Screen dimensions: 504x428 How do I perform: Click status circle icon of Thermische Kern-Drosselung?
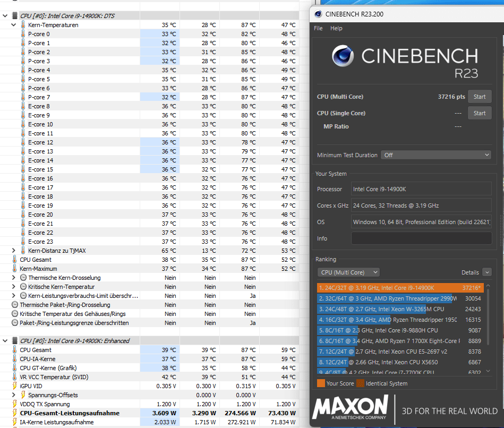pos(23,278)
